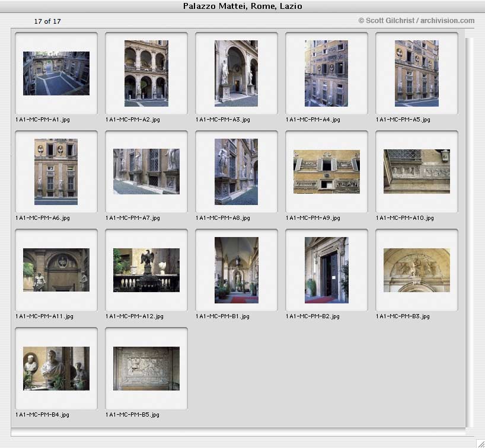Click filename label 1A1-MC-PM-A11.jpg
485x448 pixels.
pyautogui.click(x=44, y=316)
